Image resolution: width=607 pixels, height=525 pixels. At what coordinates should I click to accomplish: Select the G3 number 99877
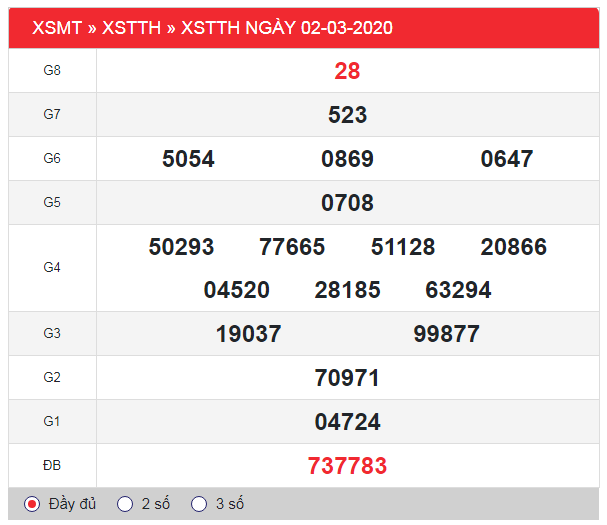(x=446, y=334)
